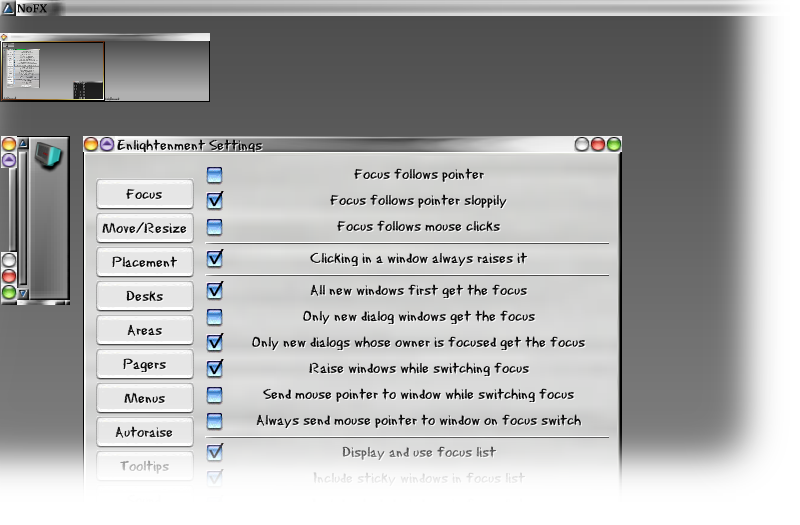Open the Focus settings page
Screen dimensions: 800x525
click(145, 194)
